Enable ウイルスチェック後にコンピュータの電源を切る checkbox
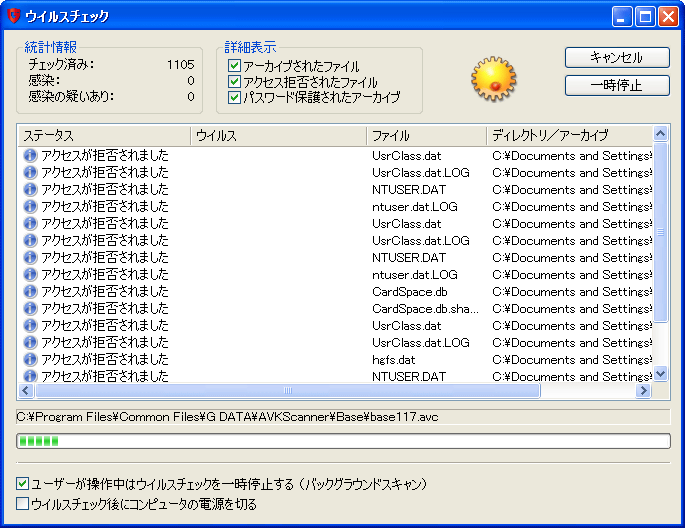Screen dimensions: 685x528 click(x=22, y=504)
